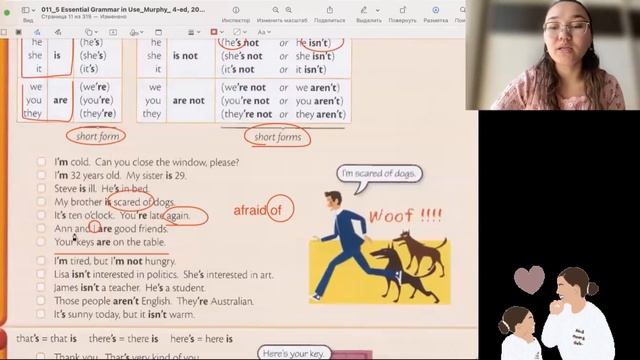This screenshot has width=640, height=360.
Task: Click "(you're)" in the short forms table
Action: tap(96, 100)
